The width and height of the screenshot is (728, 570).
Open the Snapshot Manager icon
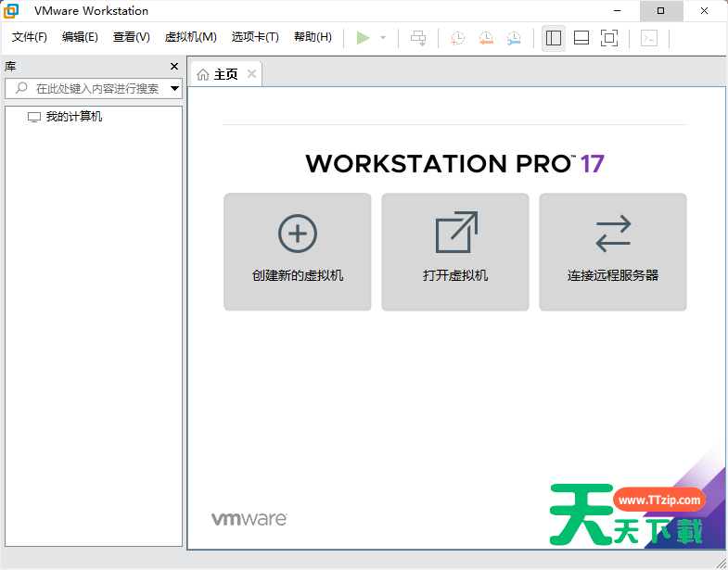tap(514, 38)
